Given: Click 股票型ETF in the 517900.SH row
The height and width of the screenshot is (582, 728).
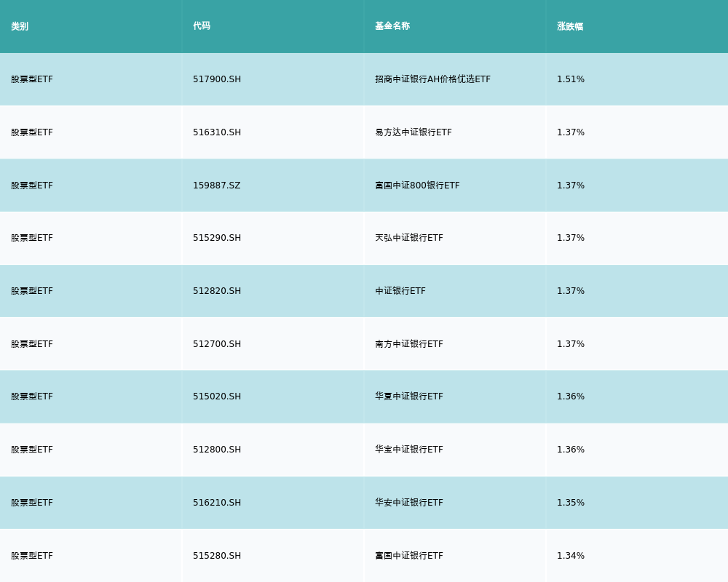Looking at the screenshot, I should coord(32,79).
